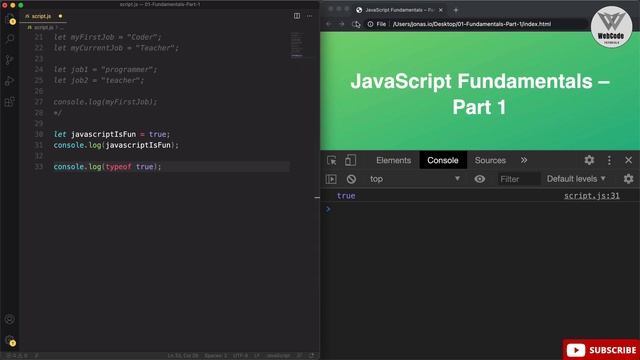The height and width of the screenshot is (360, 640).
Task: Open Extensions view in activity bar
Action: [x=10, y=102]
